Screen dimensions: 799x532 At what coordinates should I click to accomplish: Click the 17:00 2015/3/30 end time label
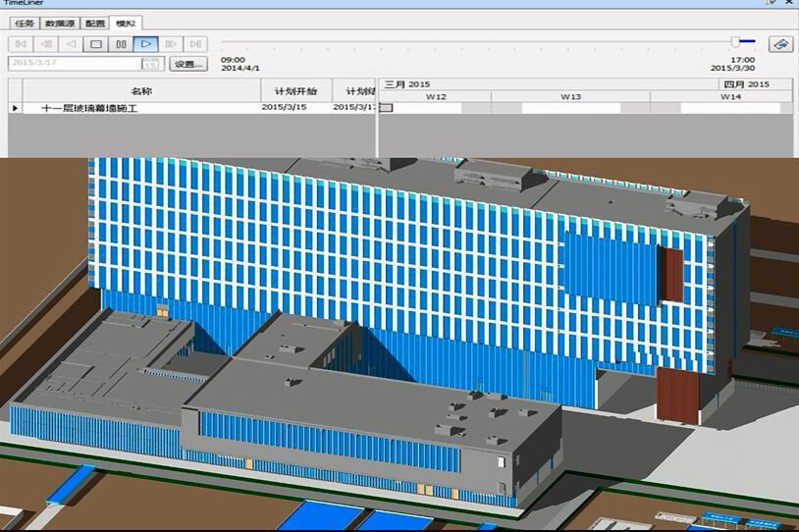coord(733,64)
